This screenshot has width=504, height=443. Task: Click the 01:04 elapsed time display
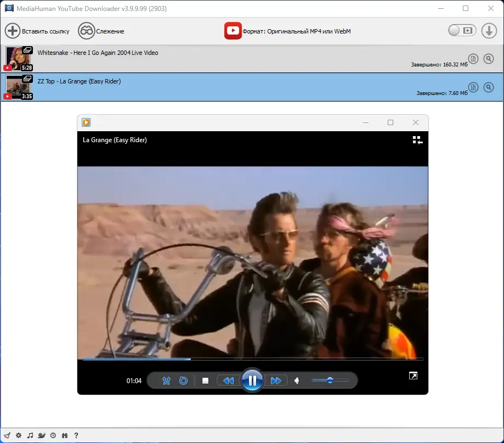(x=134, y=380)
